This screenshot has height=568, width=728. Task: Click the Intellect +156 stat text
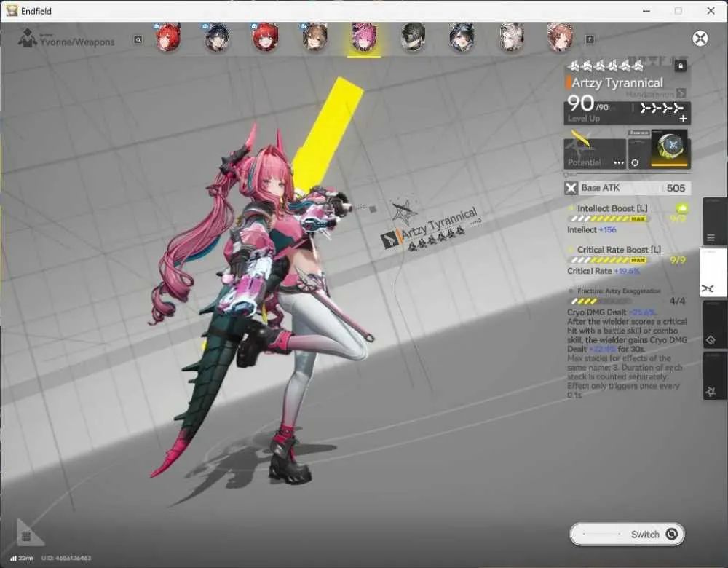tap(591, 230)
